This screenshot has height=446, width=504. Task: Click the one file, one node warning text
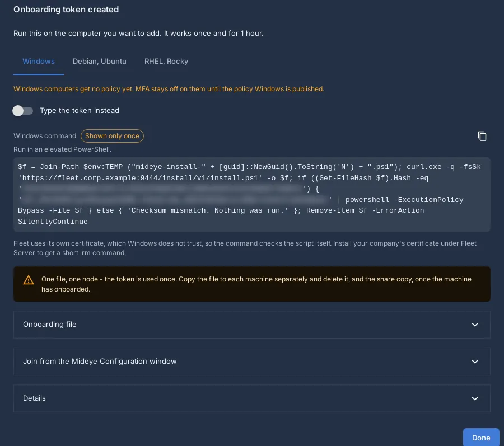pos(256,284)
